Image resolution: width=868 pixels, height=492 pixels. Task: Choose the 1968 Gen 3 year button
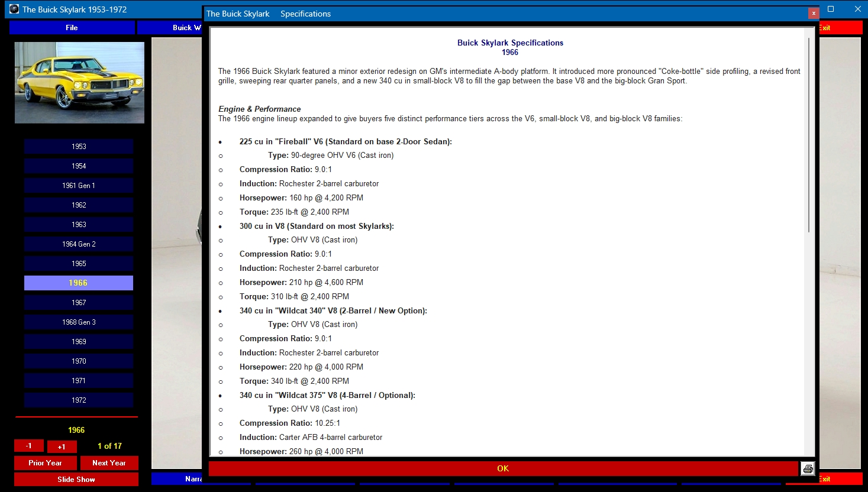click(x=79, y=322)
